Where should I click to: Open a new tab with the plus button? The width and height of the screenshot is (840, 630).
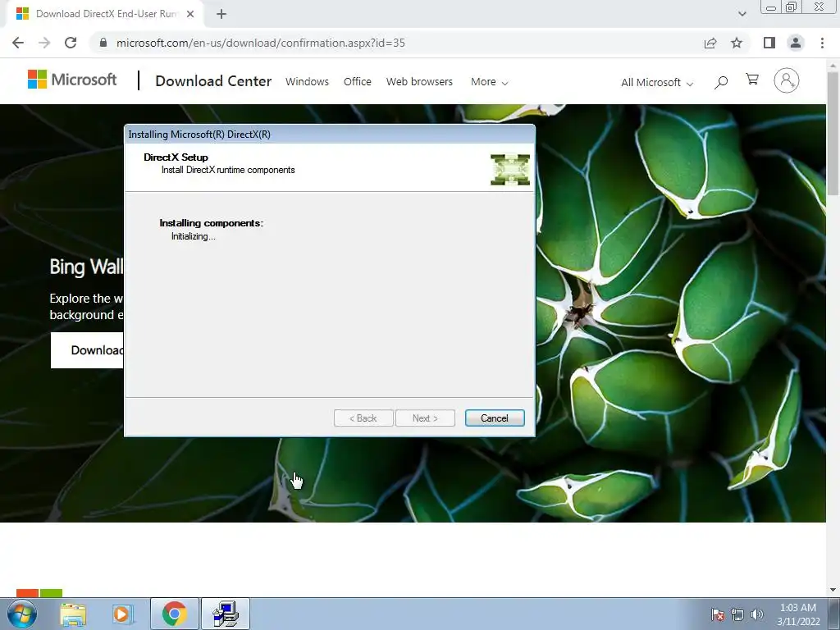point(221,14)
